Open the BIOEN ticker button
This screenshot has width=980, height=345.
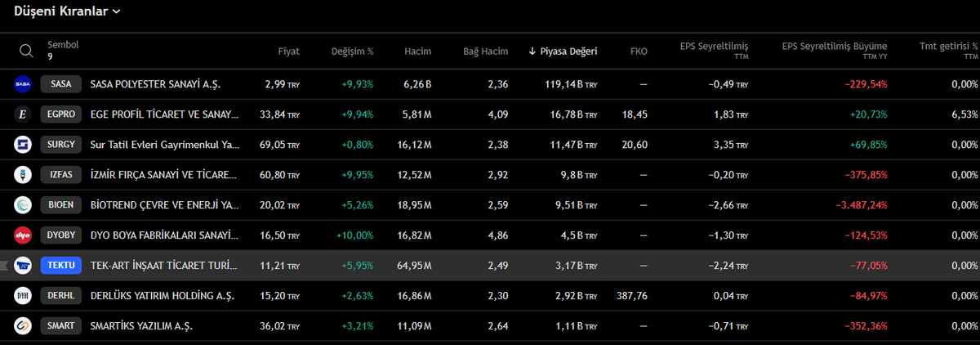(x=61, y=205)
